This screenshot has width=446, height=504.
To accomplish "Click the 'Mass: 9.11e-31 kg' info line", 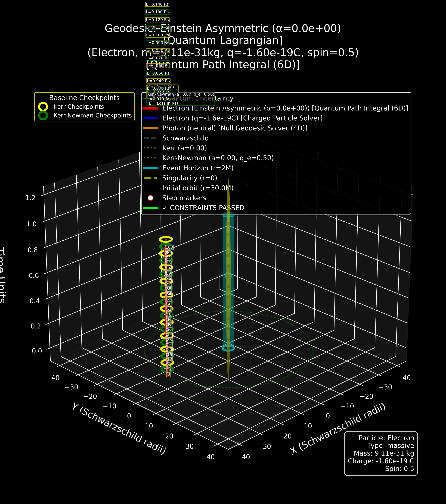I will coord(384,453).
